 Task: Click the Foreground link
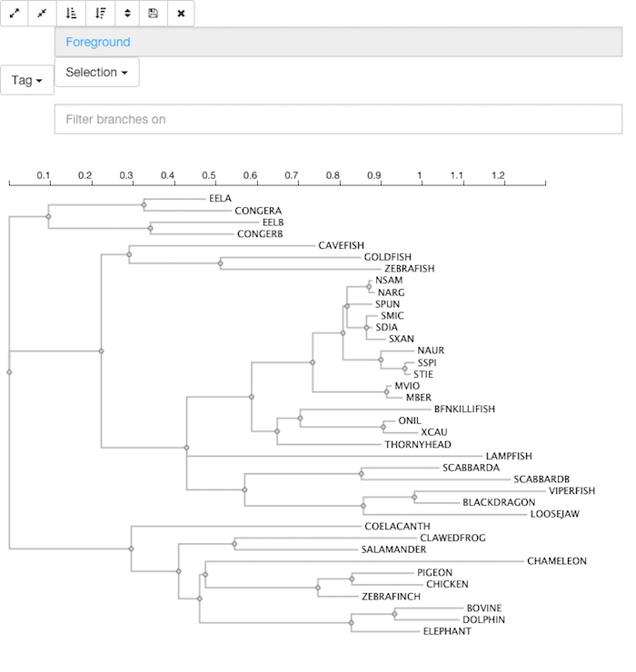(x=98, y=42)
